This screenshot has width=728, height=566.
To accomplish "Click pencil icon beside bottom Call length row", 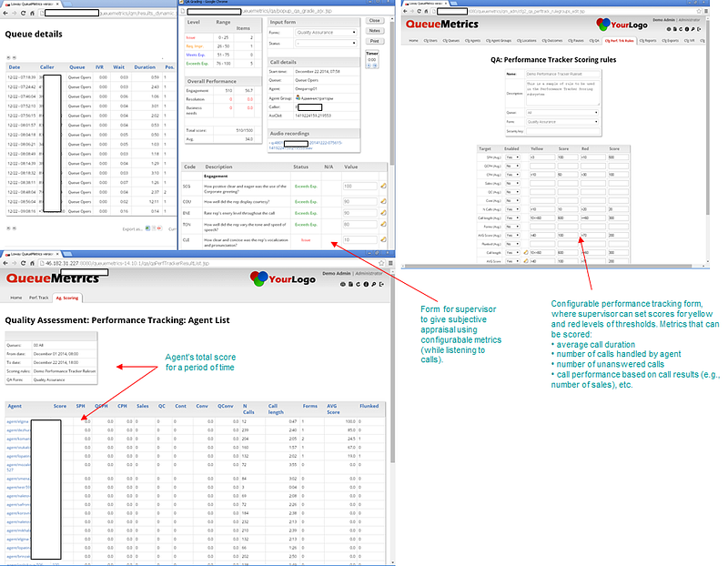I will (526, 253).
